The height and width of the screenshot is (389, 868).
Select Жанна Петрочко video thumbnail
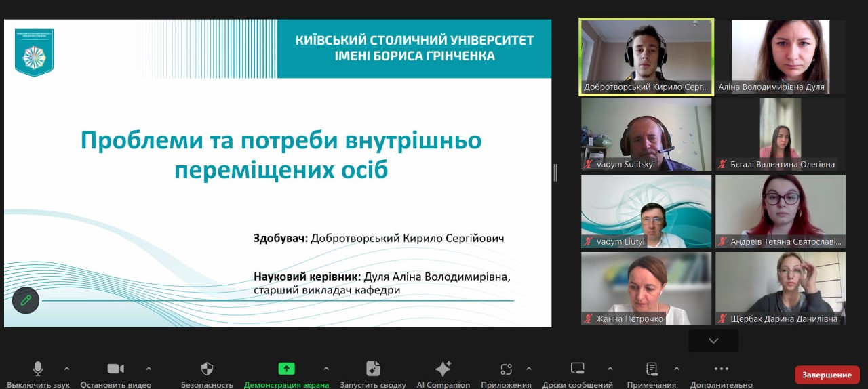(x=646, y=289)
